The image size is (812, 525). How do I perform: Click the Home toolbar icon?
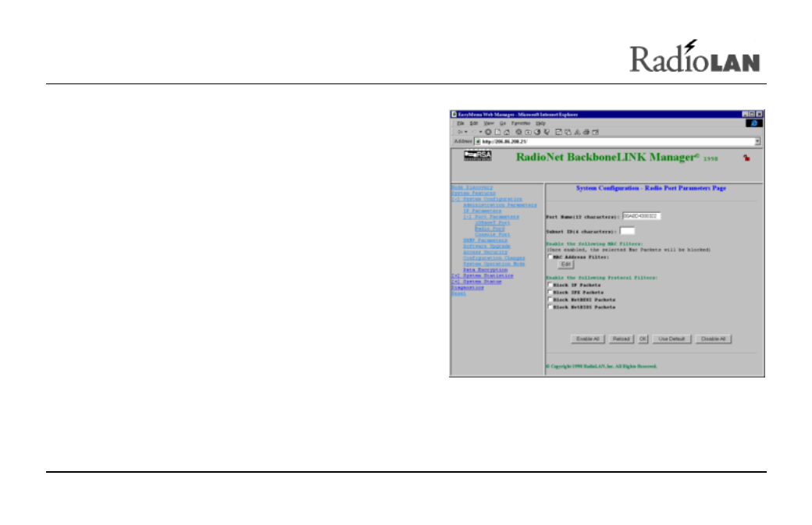point(507,132)
